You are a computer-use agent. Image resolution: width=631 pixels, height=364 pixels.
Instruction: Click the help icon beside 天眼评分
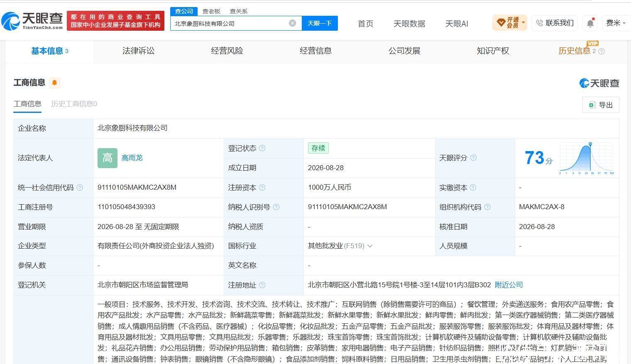click(473, 158)
